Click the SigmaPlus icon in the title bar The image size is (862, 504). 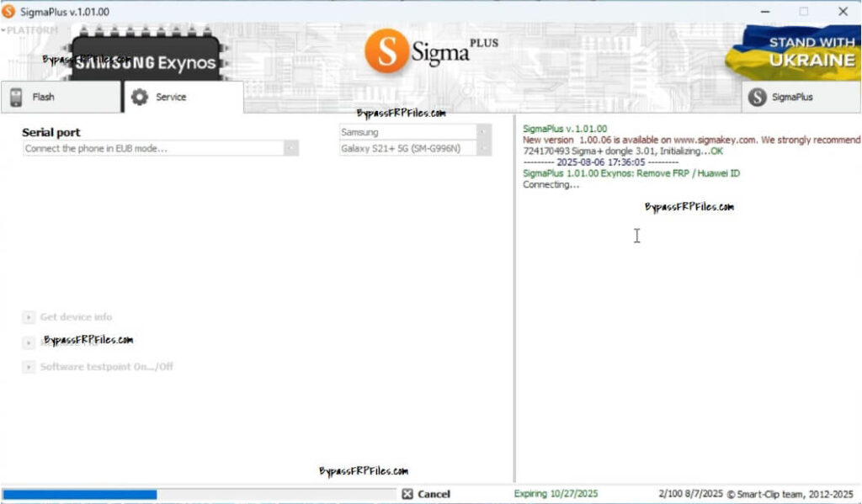point(9,11)
